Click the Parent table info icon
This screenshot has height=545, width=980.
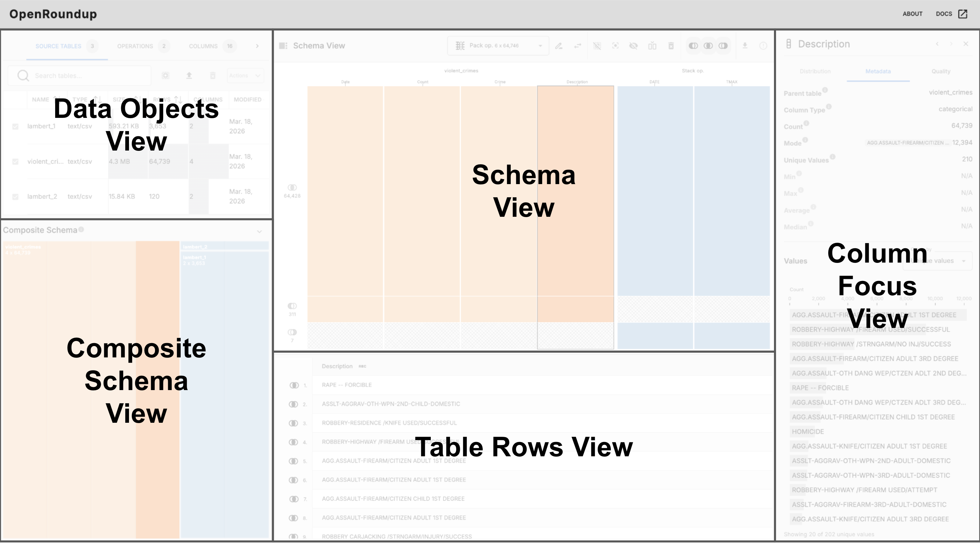(x=825, y=90)
